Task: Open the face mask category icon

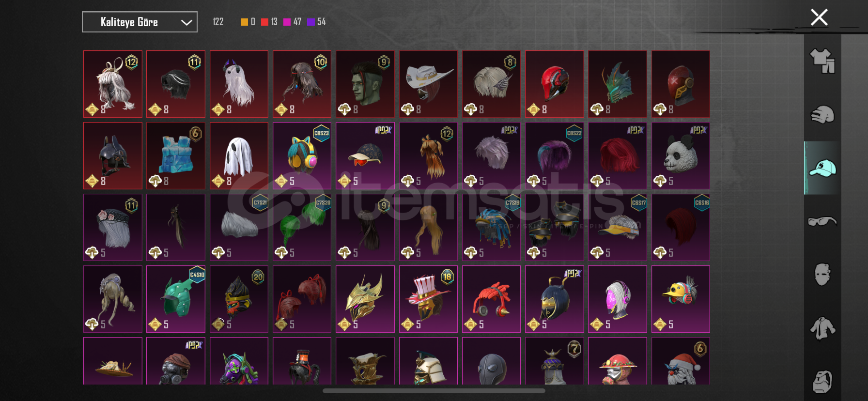Action: [822, 275]
